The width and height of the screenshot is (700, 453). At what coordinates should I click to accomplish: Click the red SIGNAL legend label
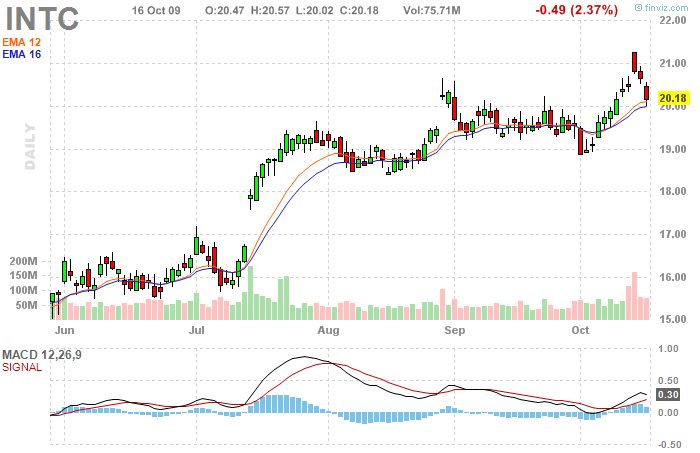click(22, 368)
